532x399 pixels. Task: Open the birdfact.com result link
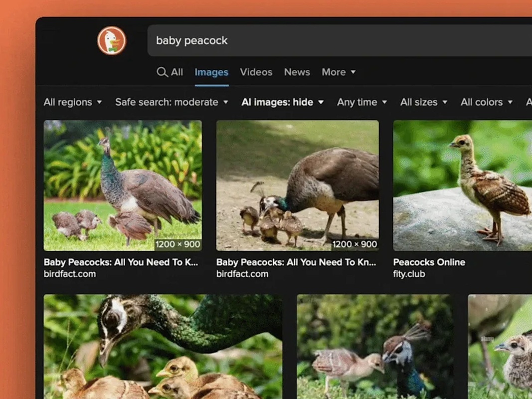pyautogui.click(x=71, y=274)
